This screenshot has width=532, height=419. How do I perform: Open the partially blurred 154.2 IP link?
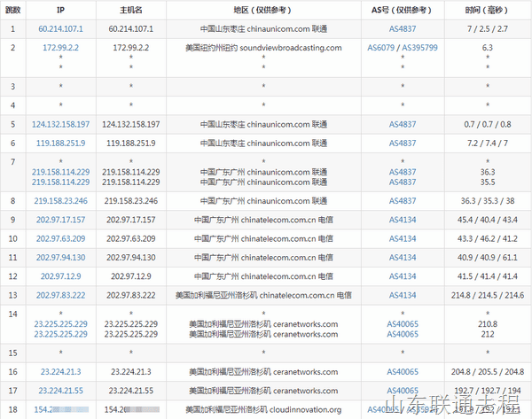61,410
